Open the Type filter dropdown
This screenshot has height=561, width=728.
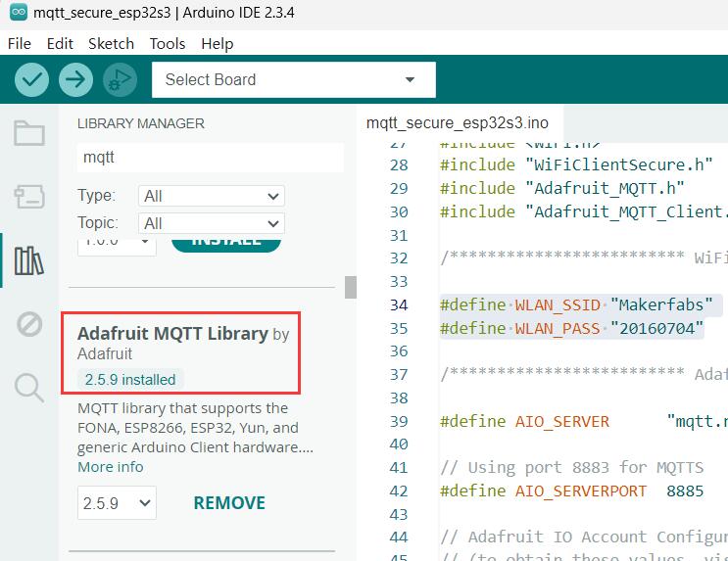click(212, 196)
